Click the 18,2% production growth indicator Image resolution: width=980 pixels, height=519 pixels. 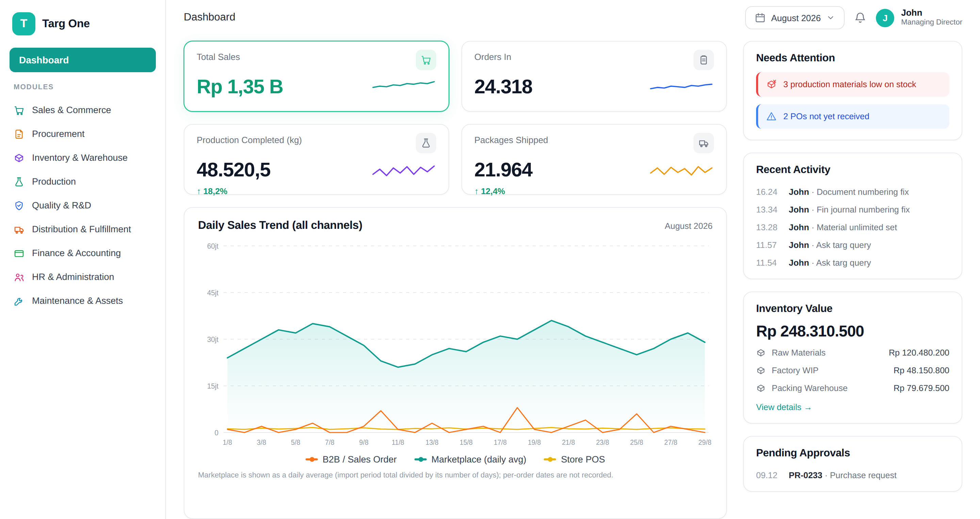[x=212, y=191]
